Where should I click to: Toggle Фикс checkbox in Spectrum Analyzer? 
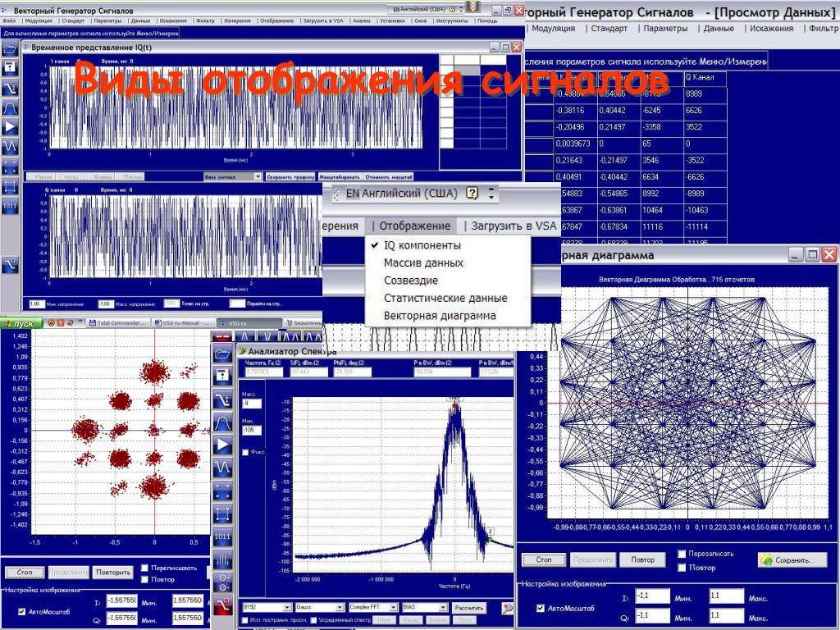(245, 452)
